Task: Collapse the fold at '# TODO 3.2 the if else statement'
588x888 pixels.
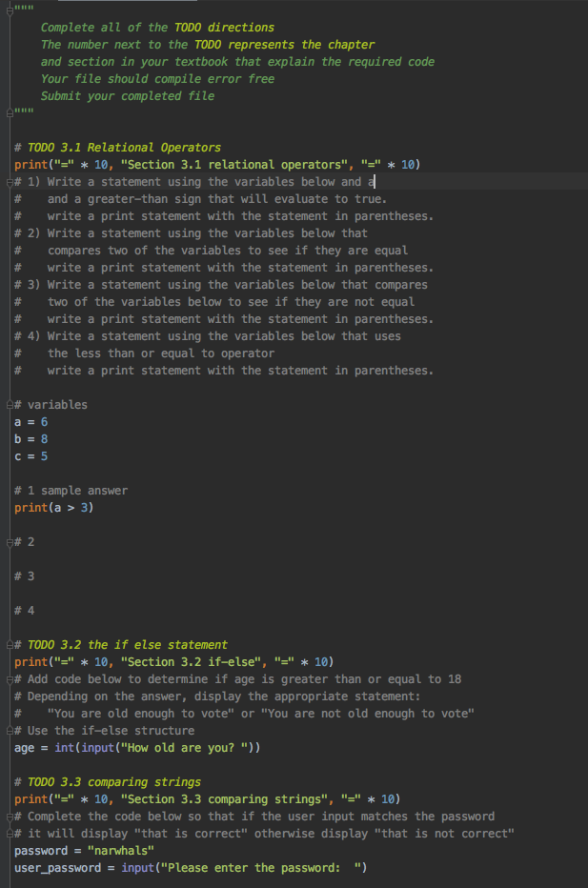Action: (10, 645)
